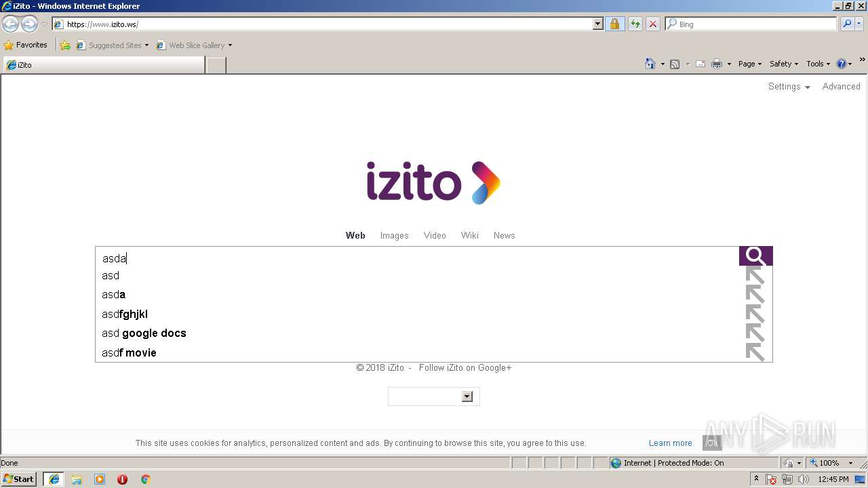Click the Add to Favorites Bar icon
Screen dimensions: 868x488
coord(65,45)
